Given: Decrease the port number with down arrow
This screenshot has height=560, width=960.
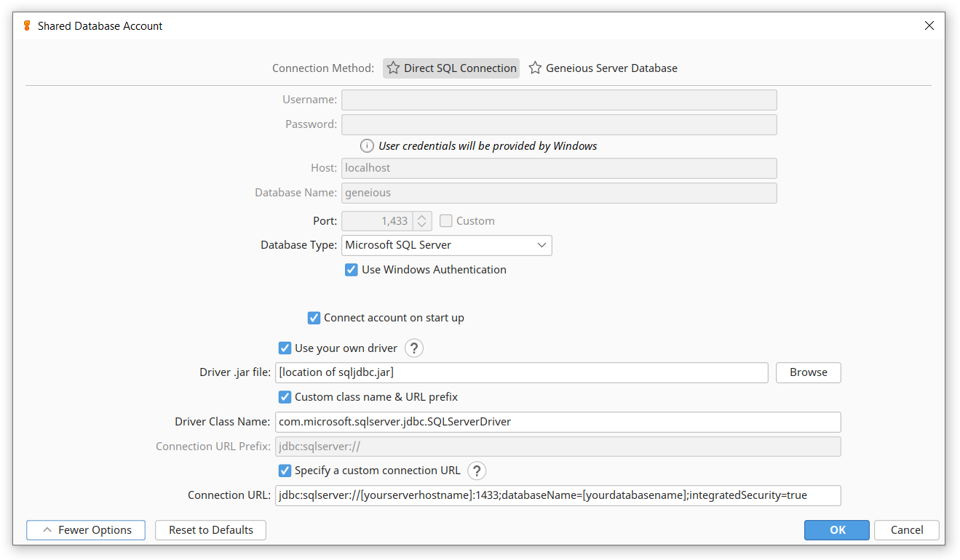Looking at the screenshot, I should (x=422, y=225).
